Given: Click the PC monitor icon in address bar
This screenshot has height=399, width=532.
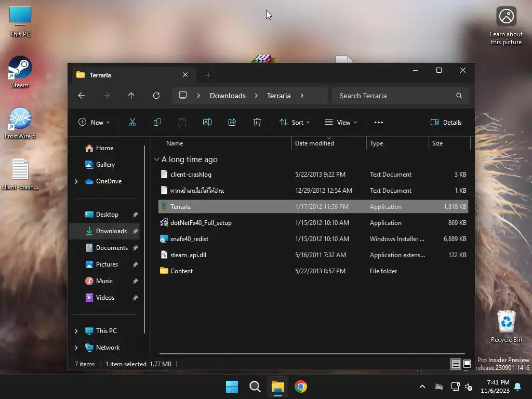Looking at the screenshot, I should click(183, 96).
